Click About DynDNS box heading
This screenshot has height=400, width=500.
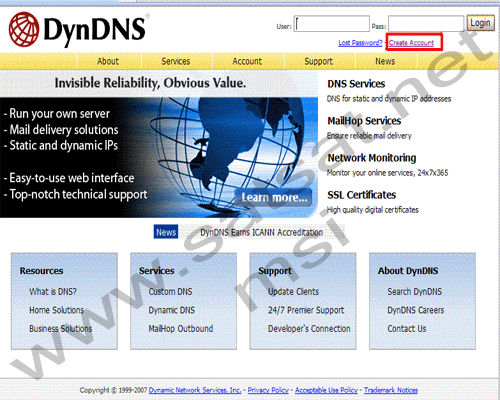(408, 271)
